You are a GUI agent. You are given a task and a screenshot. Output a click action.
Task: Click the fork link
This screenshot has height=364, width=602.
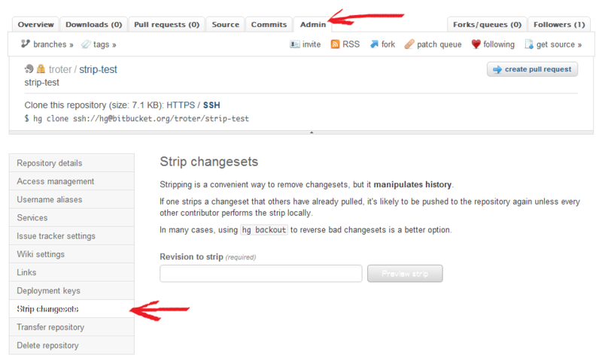388,44
